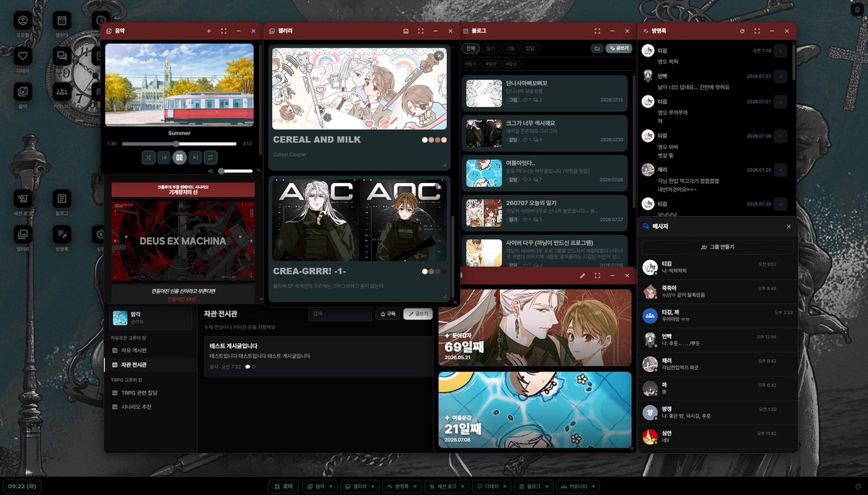
Task: Open the 세션 로그 desktop icon
Action: (x=23, y=202)
